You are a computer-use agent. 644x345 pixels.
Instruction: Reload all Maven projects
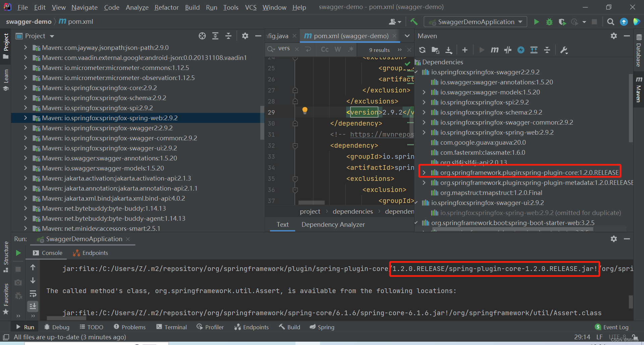(x=422, y=50)
